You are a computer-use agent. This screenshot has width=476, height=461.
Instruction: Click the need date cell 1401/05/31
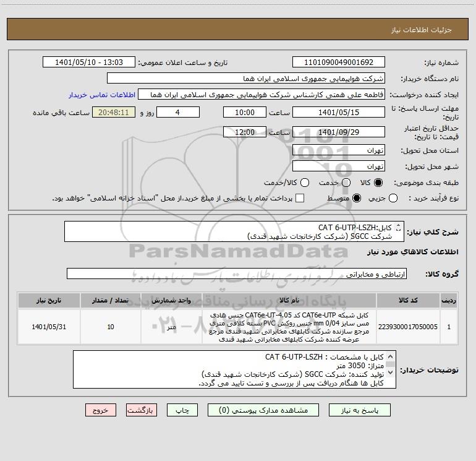[x=49, y=327]
